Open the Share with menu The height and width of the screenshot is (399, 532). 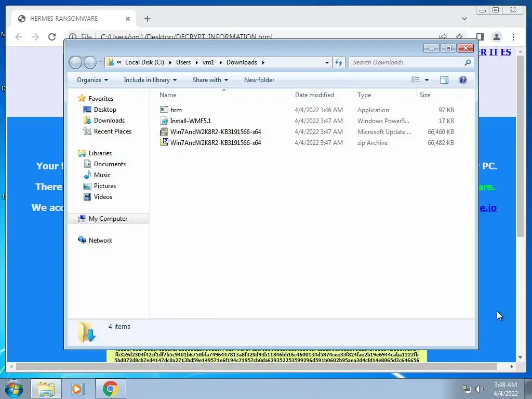coord(210,80)
